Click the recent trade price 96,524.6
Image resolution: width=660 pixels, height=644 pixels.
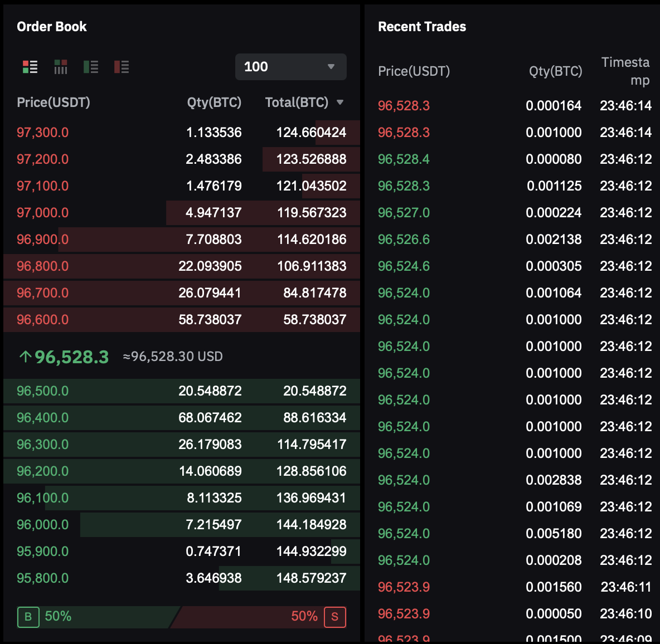404,266
